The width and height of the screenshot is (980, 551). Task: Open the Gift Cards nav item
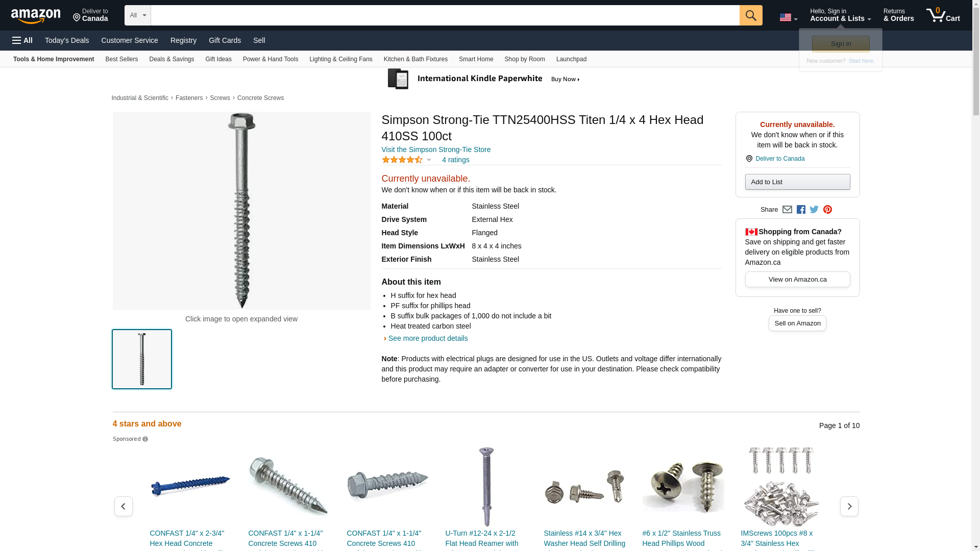[225, 40]
